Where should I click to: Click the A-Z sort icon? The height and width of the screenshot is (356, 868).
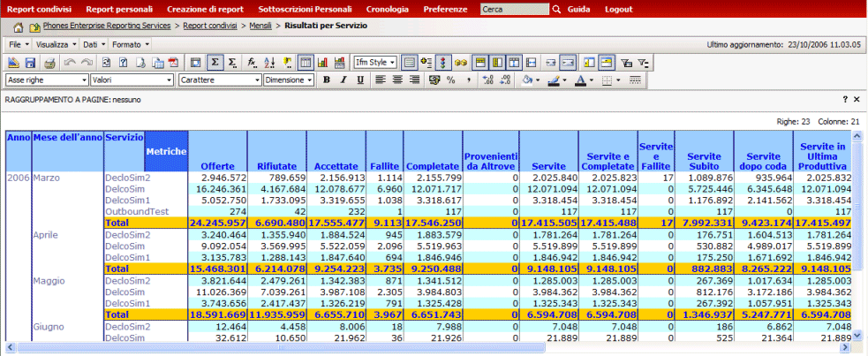point(269,63)
